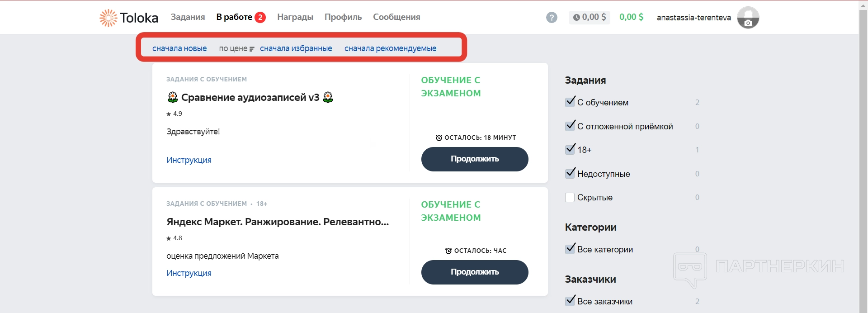Toggle "С отложенной приёмкой" checkbox
The height and width of the screenshot is (313, 868).
pos(570,126)
